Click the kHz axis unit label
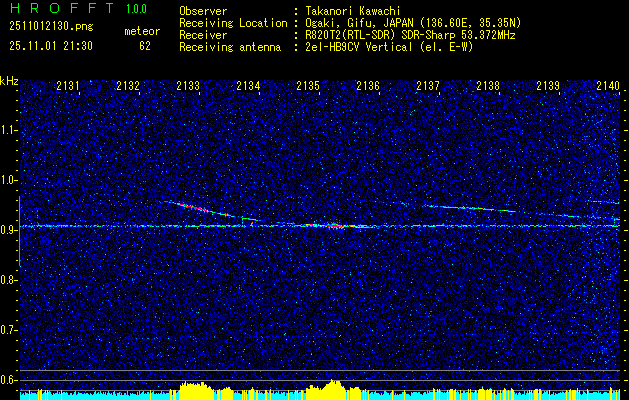This screenshot has width=629, height=400. point(9,81)
